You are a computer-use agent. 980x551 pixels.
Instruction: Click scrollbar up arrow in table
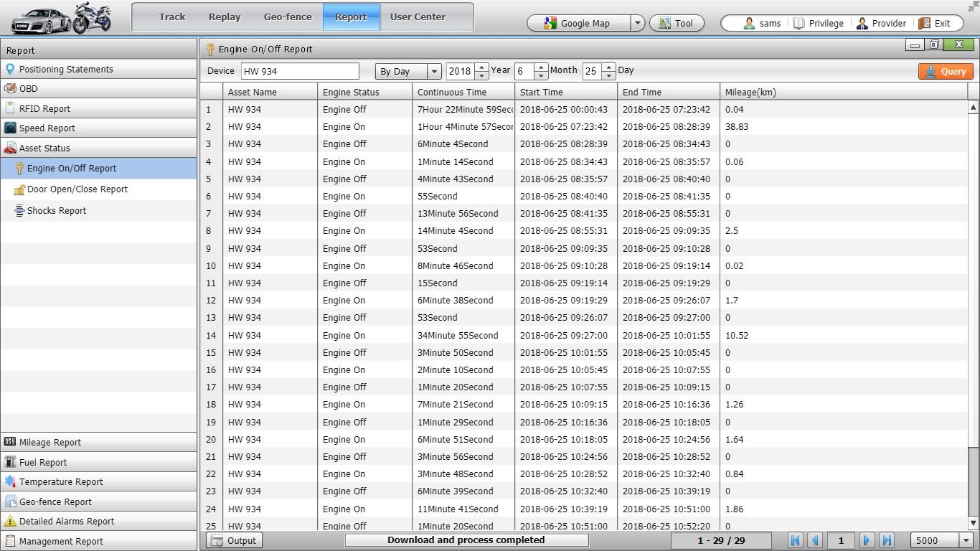(x=974, y=107)
